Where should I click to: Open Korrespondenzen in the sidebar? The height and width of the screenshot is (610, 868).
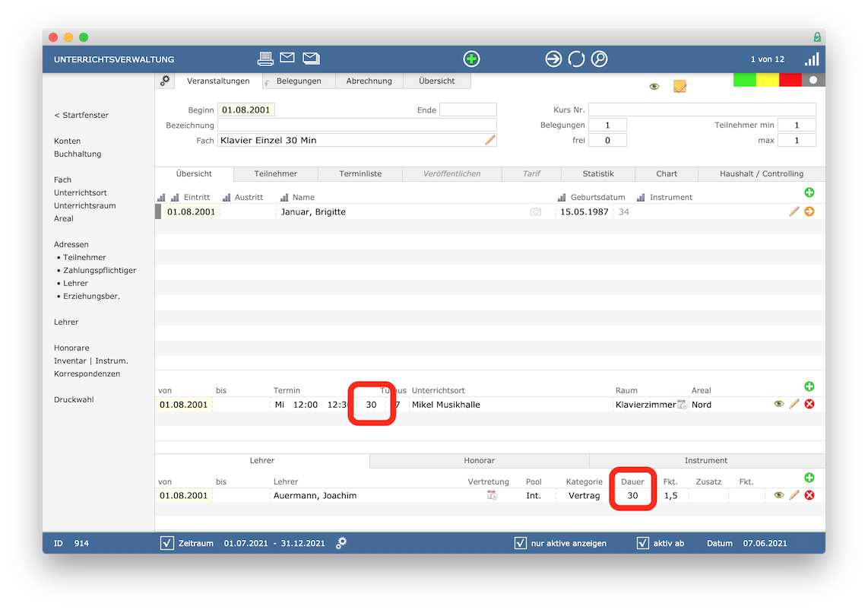click(87, 374)
